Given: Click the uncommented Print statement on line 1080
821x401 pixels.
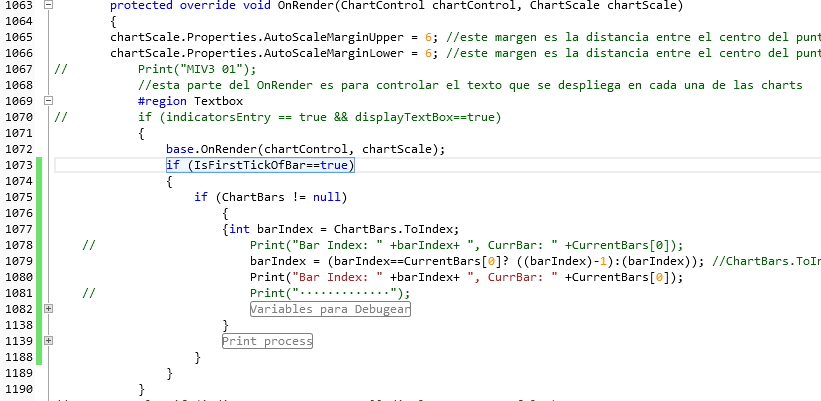Looking at the screenshot, I should pyautogui.click(x=467, y=277).
